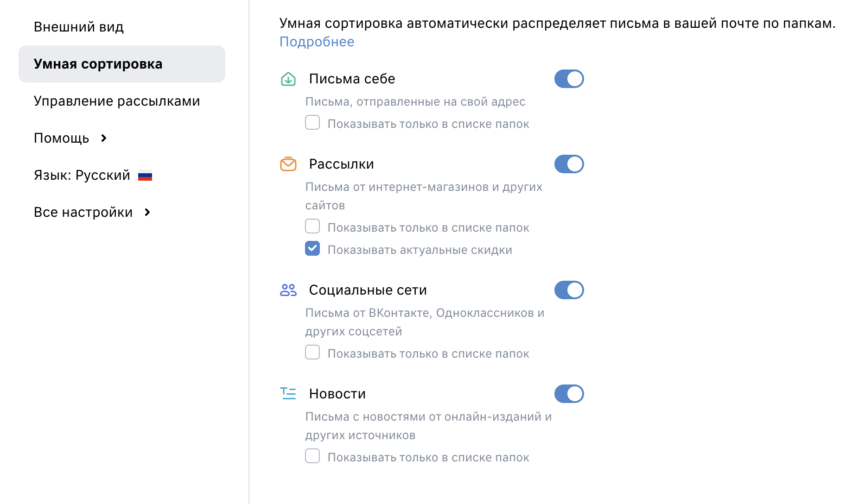Expand the Все настройки chevron arrow

tap(147, 212)
